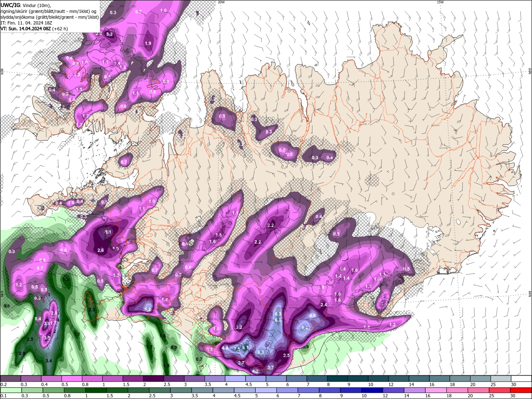Click the '4.4' precipitation value on map
Image resolution: width=532 pixels, height=399 pixels.
point(225,348)
